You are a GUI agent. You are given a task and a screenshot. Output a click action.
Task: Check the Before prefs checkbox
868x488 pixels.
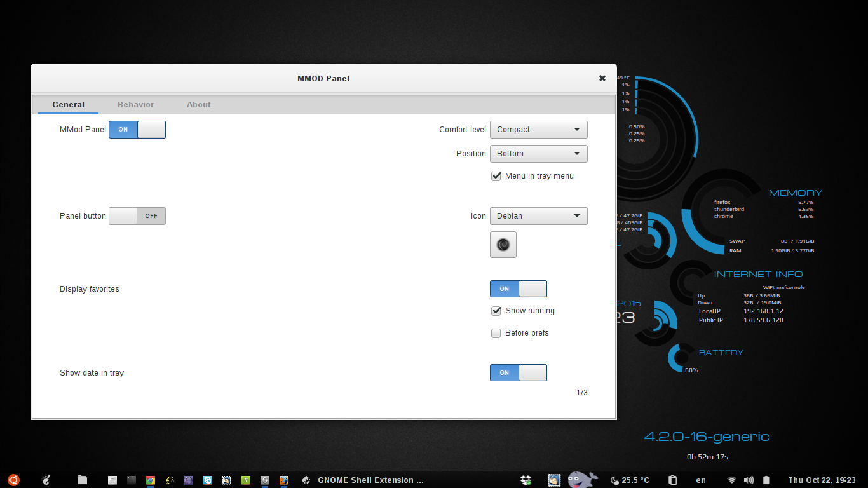coord(496,333)
